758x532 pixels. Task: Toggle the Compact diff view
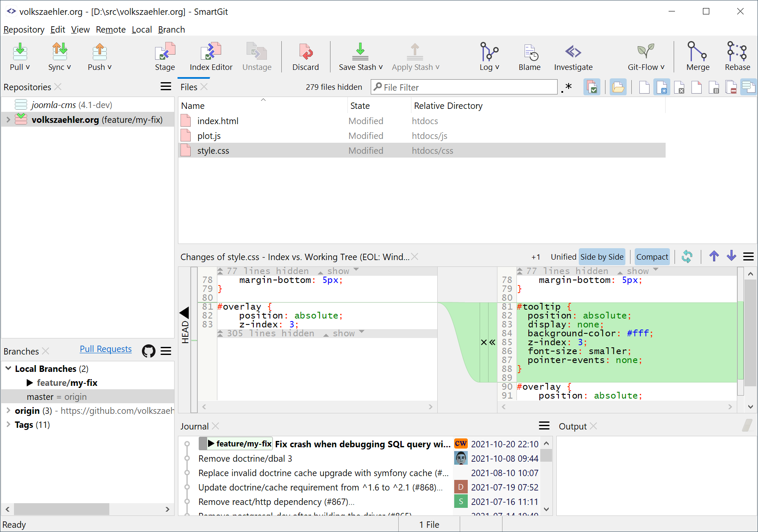(x=652, y=257)
